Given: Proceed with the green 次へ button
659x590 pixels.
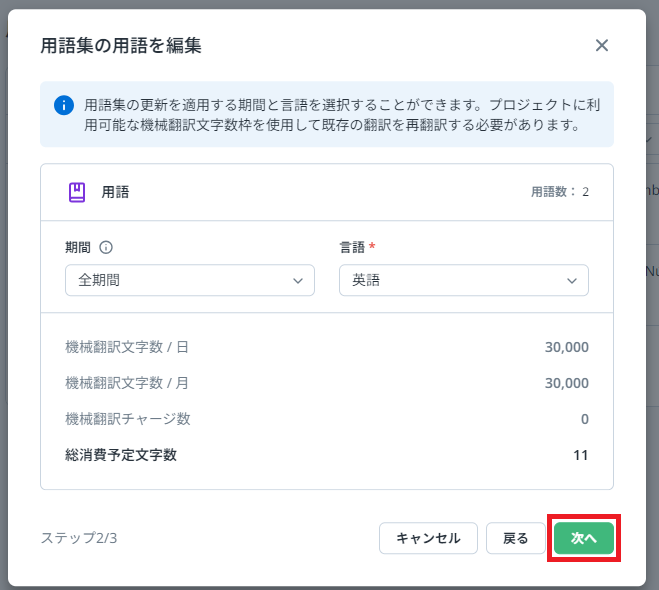Looking at the screenshot, I should pos(584,538).
